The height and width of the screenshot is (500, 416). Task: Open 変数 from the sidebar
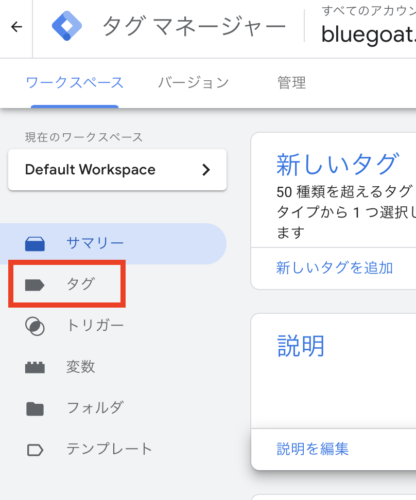[80, 367]
